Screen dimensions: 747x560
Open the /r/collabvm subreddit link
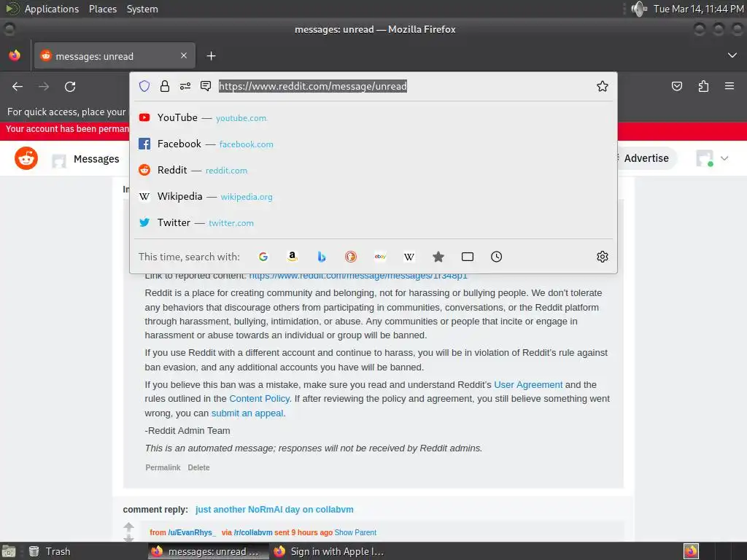[x=253, y=532]
